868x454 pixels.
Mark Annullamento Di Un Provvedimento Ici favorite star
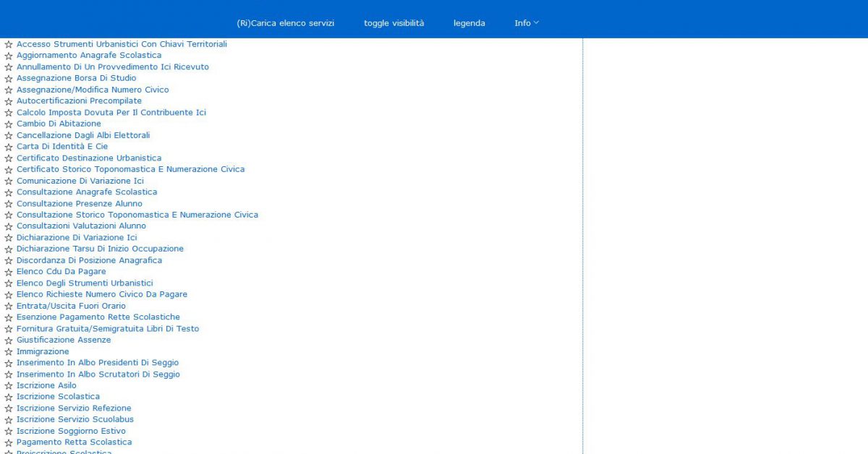pos(9,67)
